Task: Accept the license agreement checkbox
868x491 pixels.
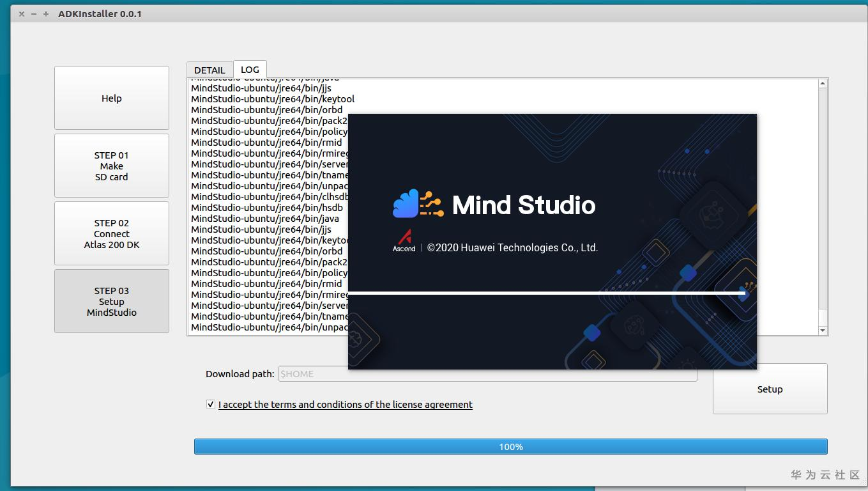Action: (x=211, y=404)
